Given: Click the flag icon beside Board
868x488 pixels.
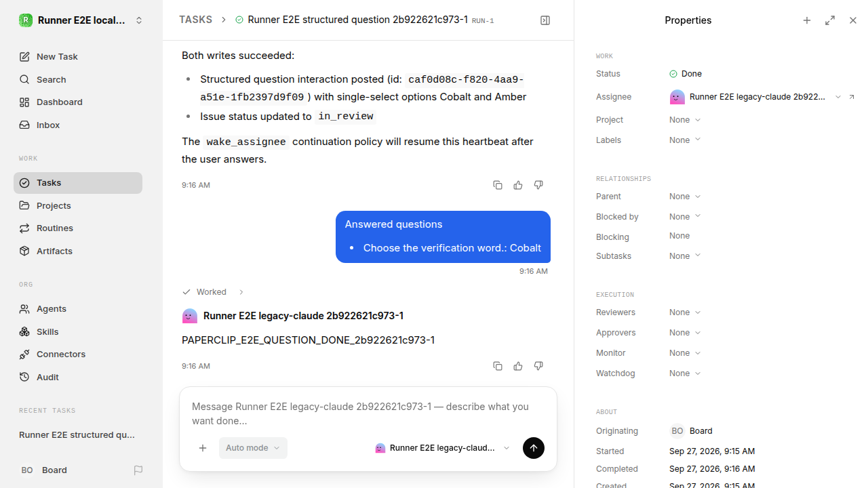Looking at the screenshot, I should coord(138,470).
